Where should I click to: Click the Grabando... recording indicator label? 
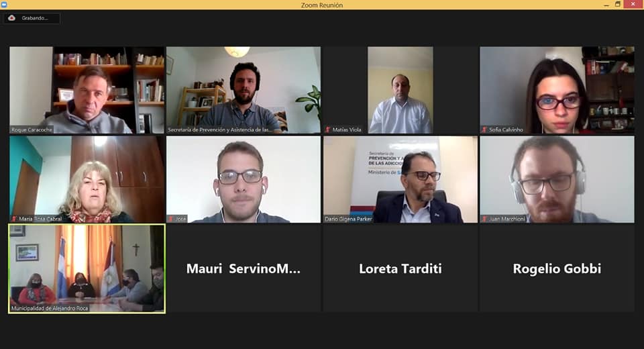click(34, 18)
